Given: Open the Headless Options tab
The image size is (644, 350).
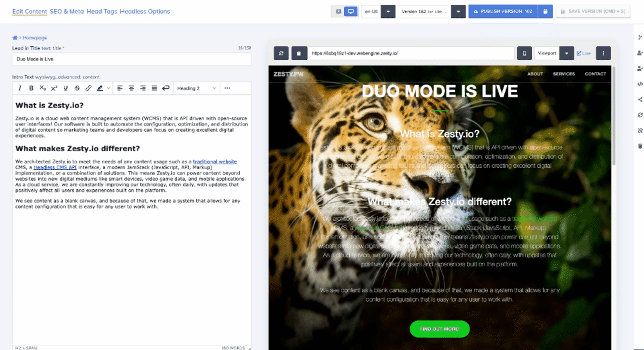Looking at the screenshot, I should 145,12.
